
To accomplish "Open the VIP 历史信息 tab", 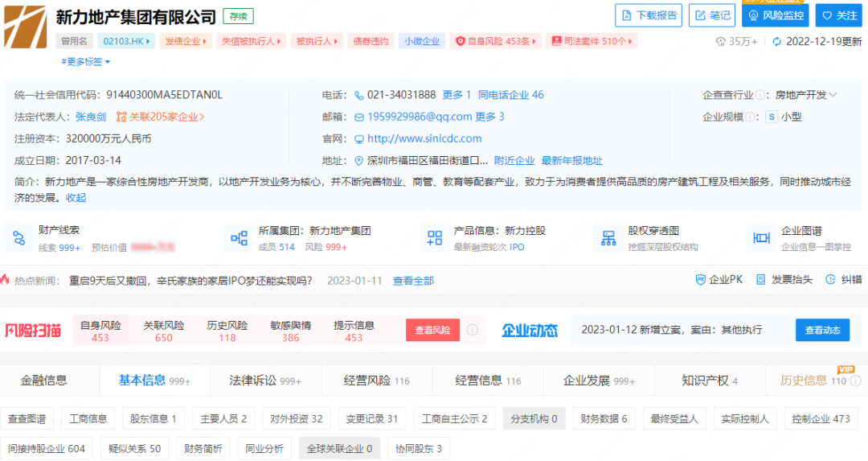I will (817, 381).
